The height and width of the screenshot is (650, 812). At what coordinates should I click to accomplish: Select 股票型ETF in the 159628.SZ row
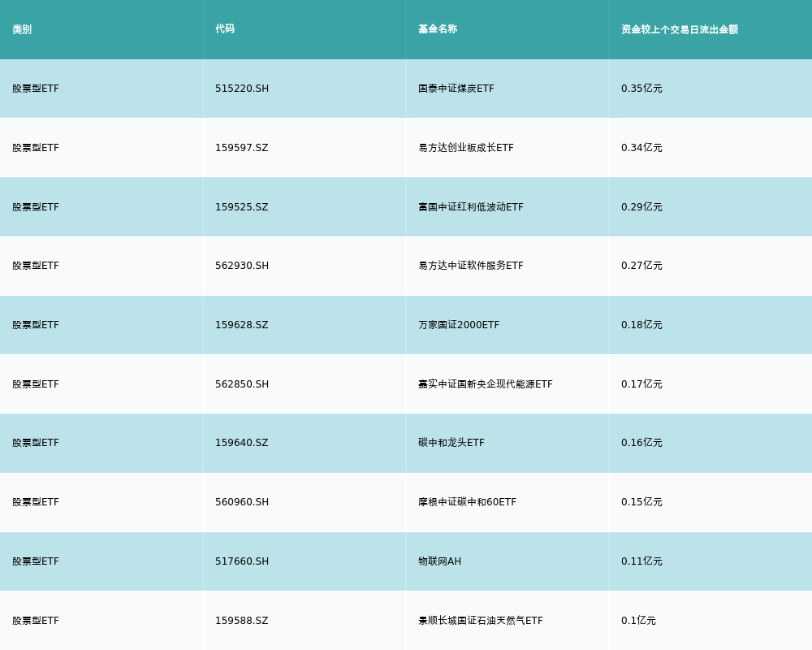[36, 325]
